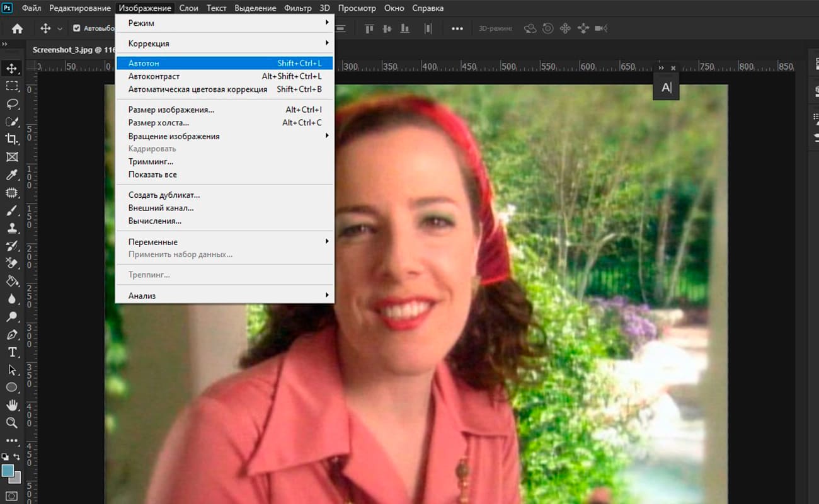Expand the toolbar using top-left double-arrow
Screen dimensions: 819x504
(4, 44)
